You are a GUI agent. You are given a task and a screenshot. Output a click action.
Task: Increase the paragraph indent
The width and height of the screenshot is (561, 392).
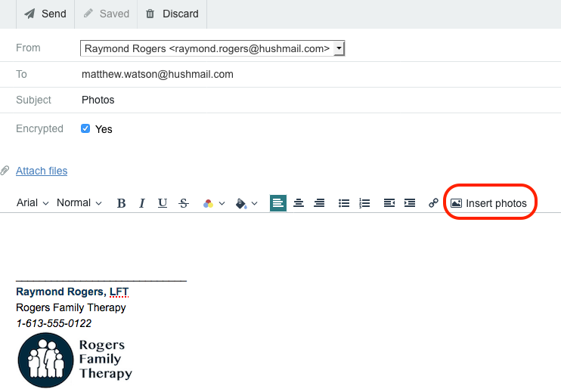410,203
